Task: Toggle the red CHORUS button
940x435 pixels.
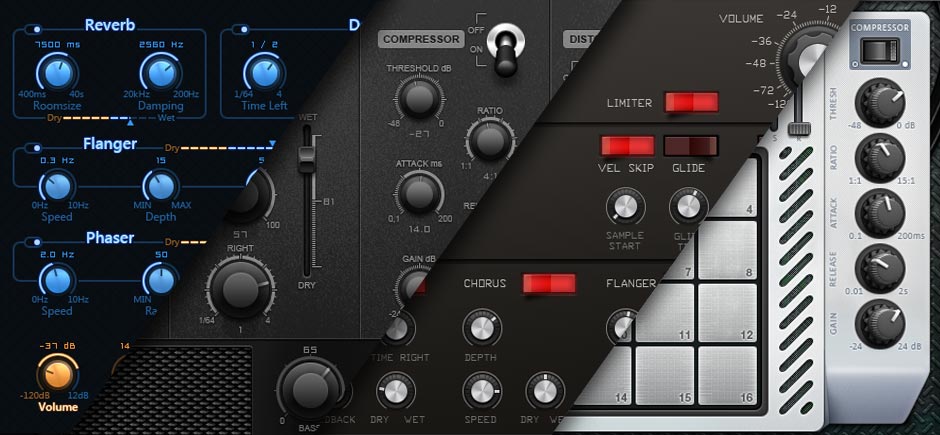Action: click(549, 283)
